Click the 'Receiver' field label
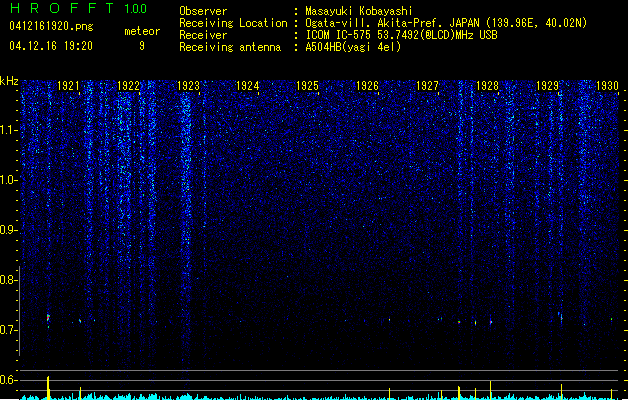 203,35
